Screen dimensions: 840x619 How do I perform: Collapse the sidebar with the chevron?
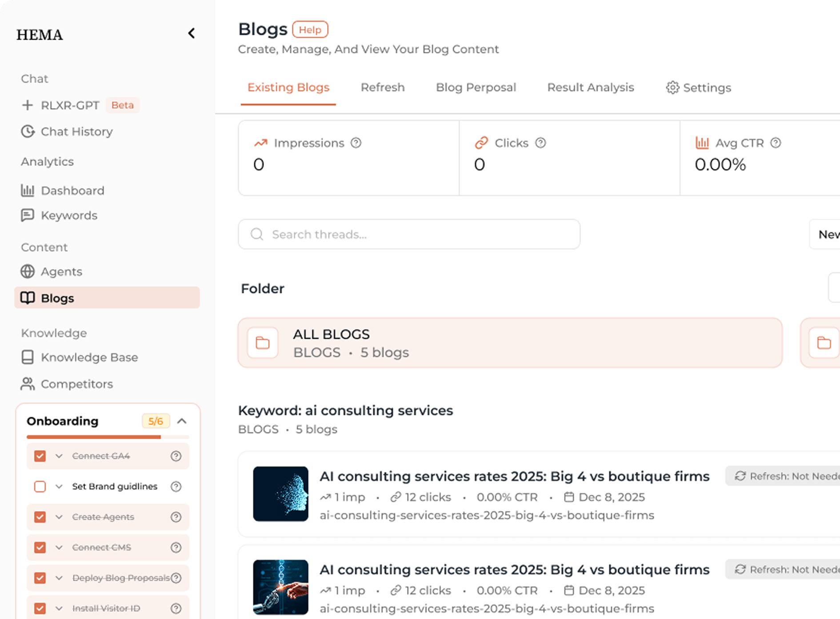tap(192, 33)
